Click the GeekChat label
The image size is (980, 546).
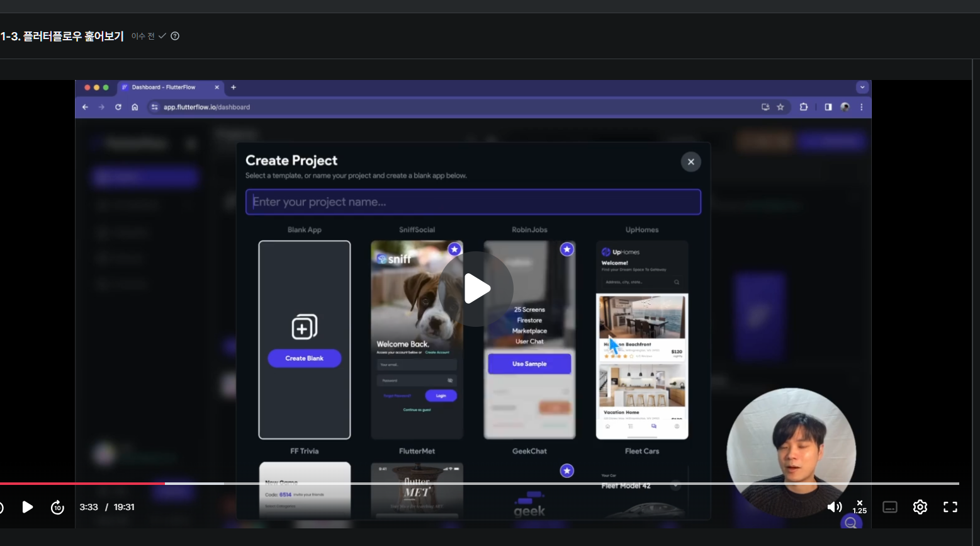tap(529, 451)
